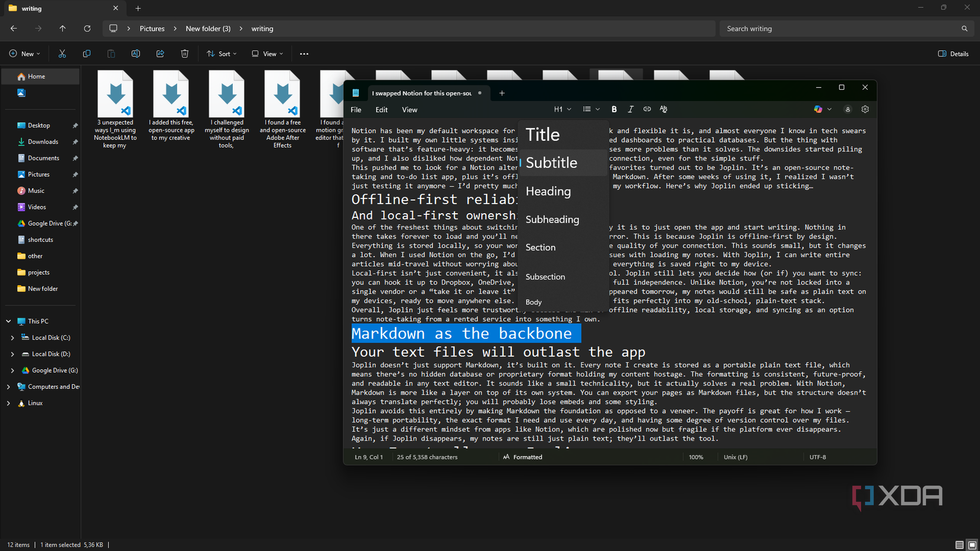Cut the selected file with the scissors icon

coord(62,53)
